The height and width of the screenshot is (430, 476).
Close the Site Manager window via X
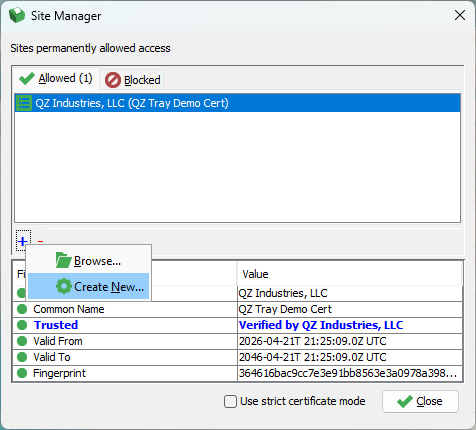[460, 15]
